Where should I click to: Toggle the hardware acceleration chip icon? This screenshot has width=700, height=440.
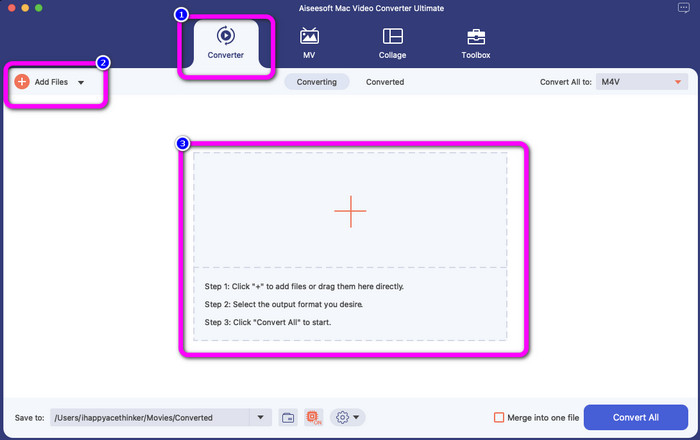pos(313,418)
